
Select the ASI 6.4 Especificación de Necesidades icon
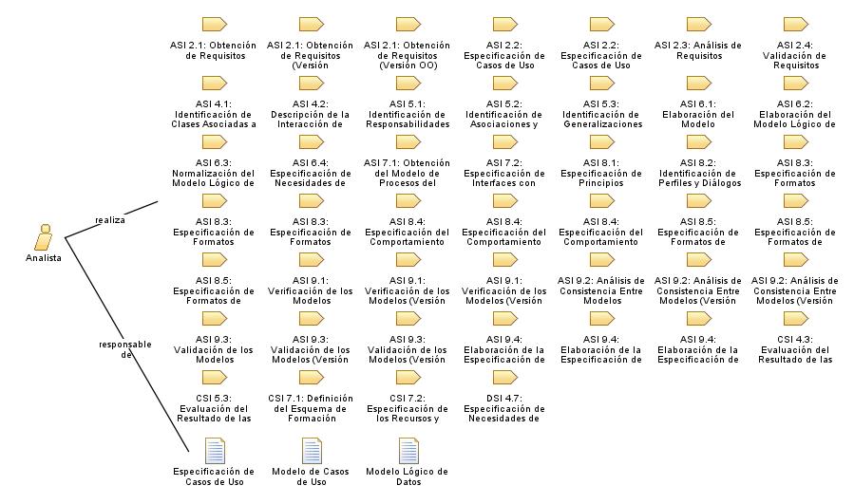coord(311,142)
